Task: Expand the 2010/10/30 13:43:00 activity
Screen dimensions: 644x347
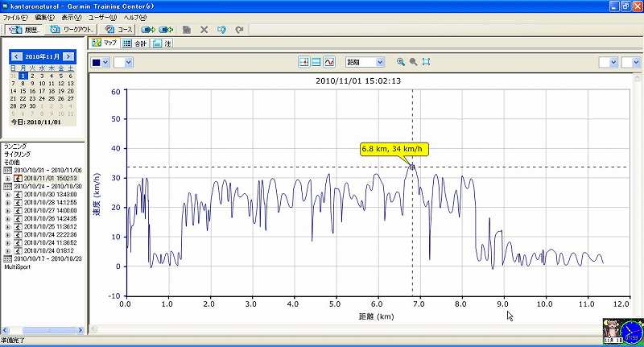Action: (x=7, y=195)
